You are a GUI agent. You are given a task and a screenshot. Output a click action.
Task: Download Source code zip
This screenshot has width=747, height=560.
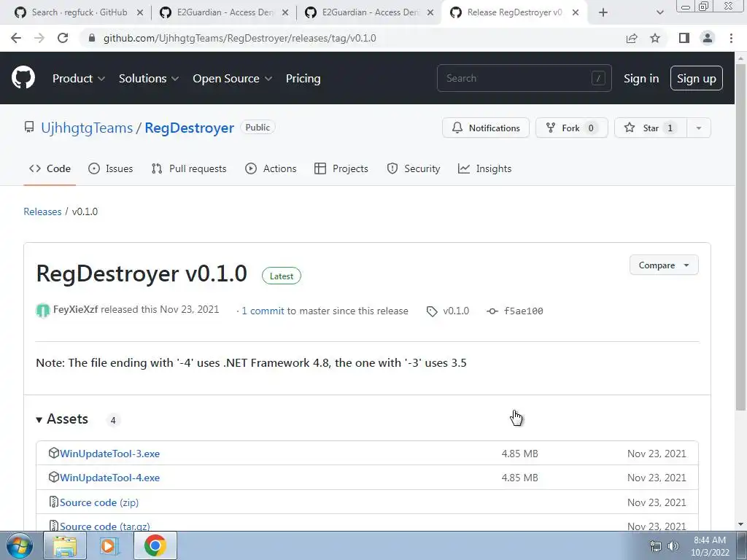[x=99, y=502]
